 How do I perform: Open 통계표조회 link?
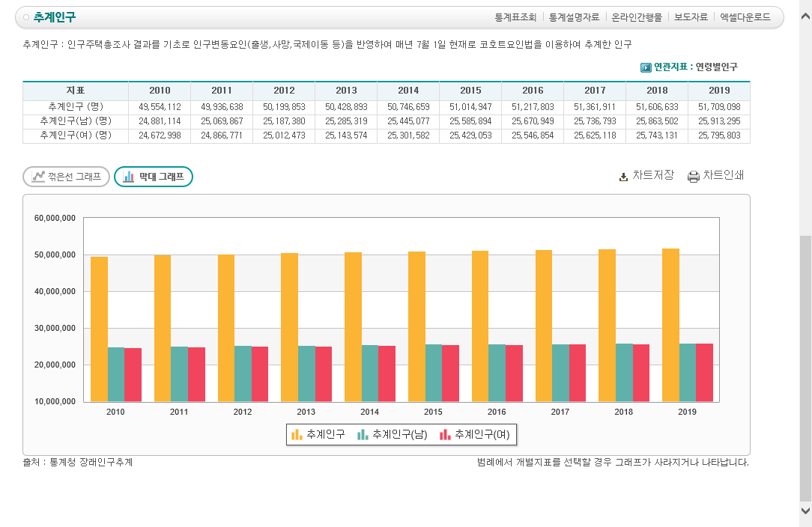coord(515,17)
